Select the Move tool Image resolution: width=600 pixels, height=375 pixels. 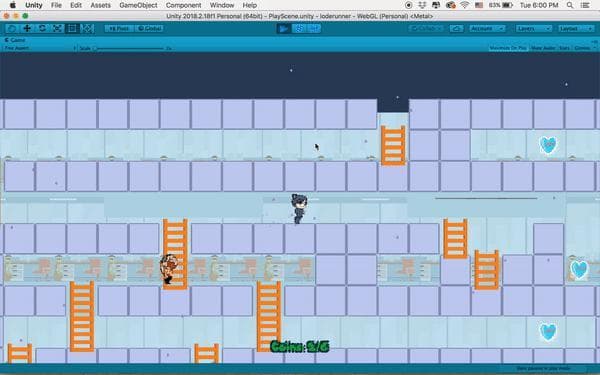click(x=27, y=28)
